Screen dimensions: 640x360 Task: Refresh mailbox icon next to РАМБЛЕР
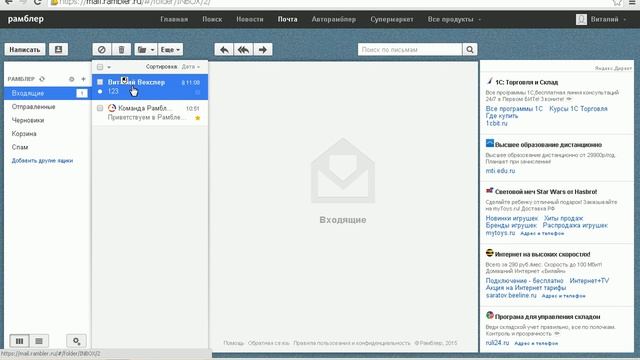click(x=42, y=79)
